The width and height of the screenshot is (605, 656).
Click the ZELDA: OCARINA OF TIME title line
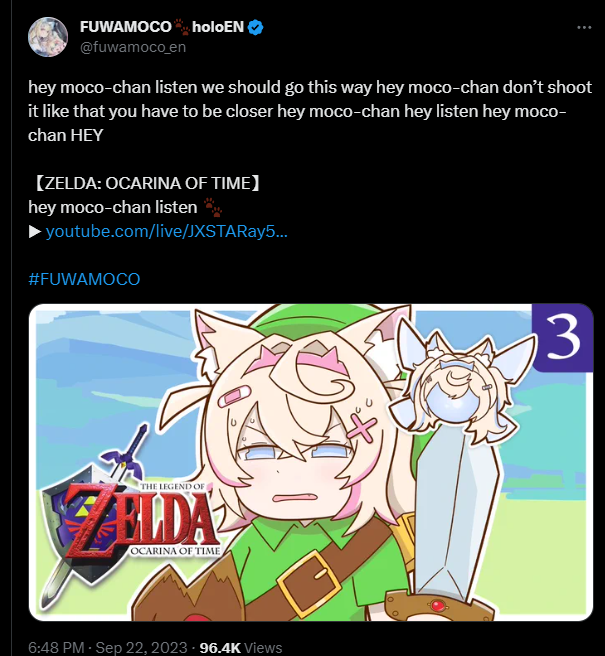pyautogui.click(x=146, y=183)
